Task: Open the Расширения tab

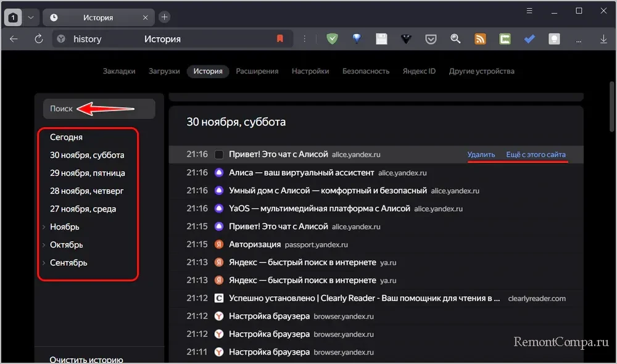Action: [257, 71]
